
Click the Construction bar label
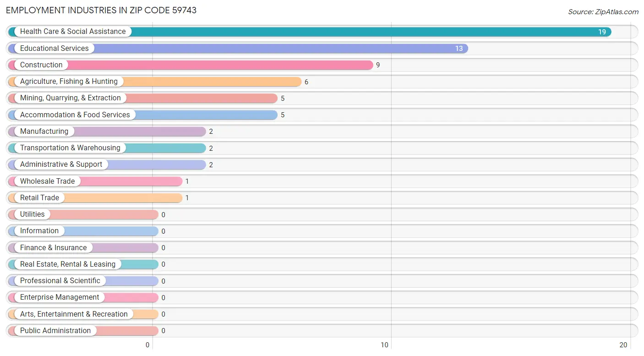pyautogui.click(x=41, y=65)
